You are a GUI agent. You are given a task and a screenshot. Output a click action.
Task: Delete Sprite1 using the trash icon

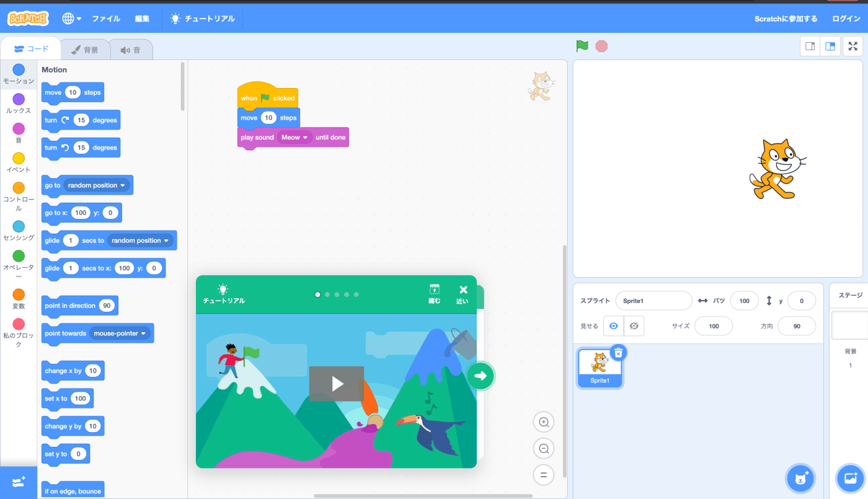coord(618,353)
